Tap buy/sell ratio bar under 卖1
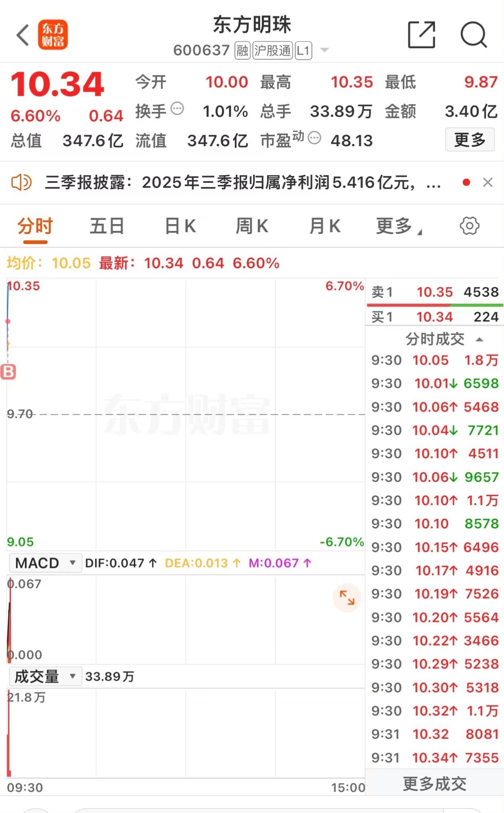The height and width of the screenshot is (813, 504). pos(435,305)
